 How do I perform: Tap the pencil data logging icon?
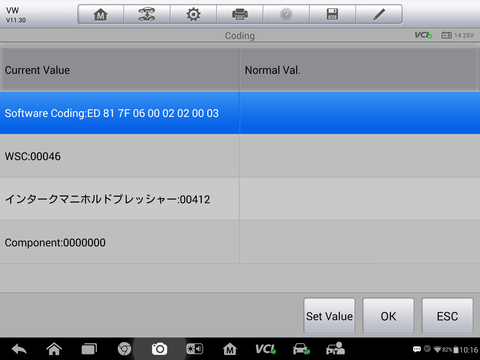click(379, 14)
